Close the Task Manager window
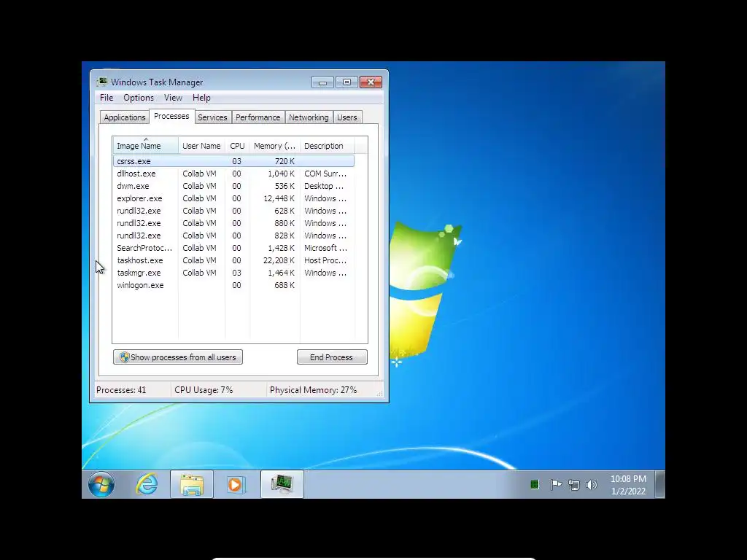Image resolution: width=747 pixels, height=560 pixels. point(371,82)
